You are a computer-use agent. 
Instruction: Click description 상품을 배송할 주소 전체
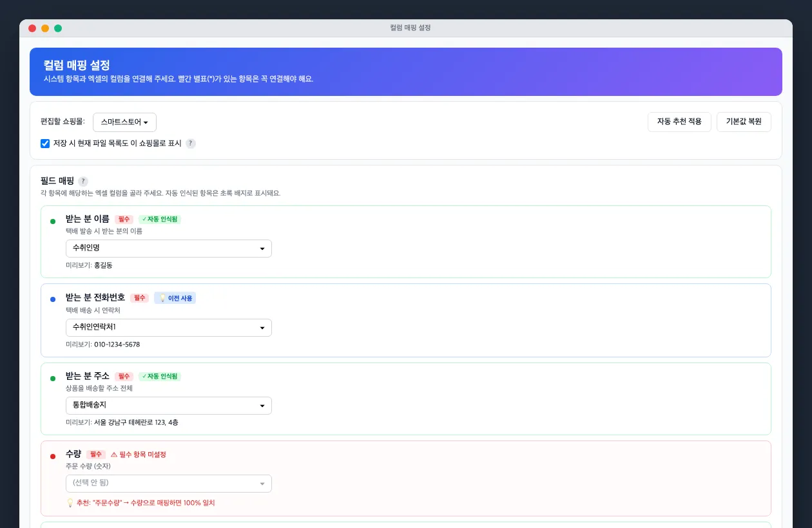coord(99,388)
